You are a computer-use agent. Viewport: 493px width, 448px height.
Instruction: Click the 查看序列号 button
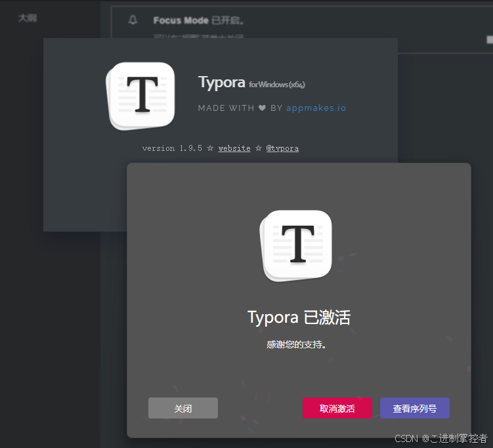(415, 408)
